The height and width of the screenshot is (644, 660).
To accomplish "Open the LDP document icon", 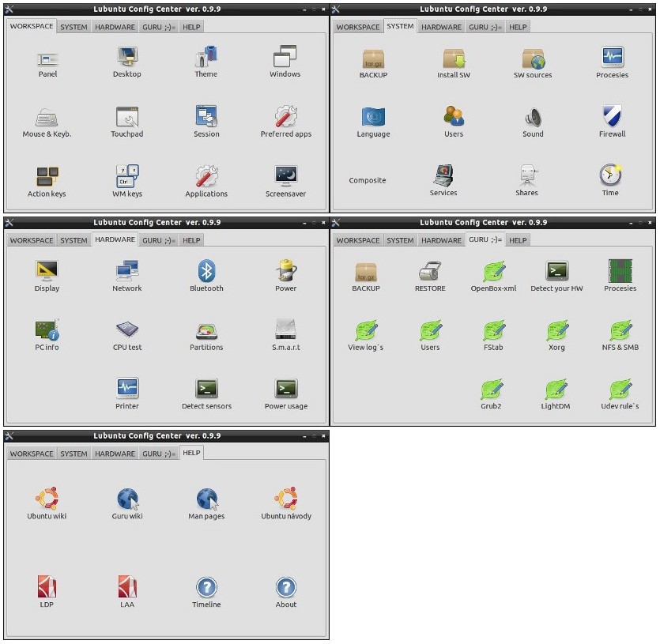I will click(x=47, y=586).
